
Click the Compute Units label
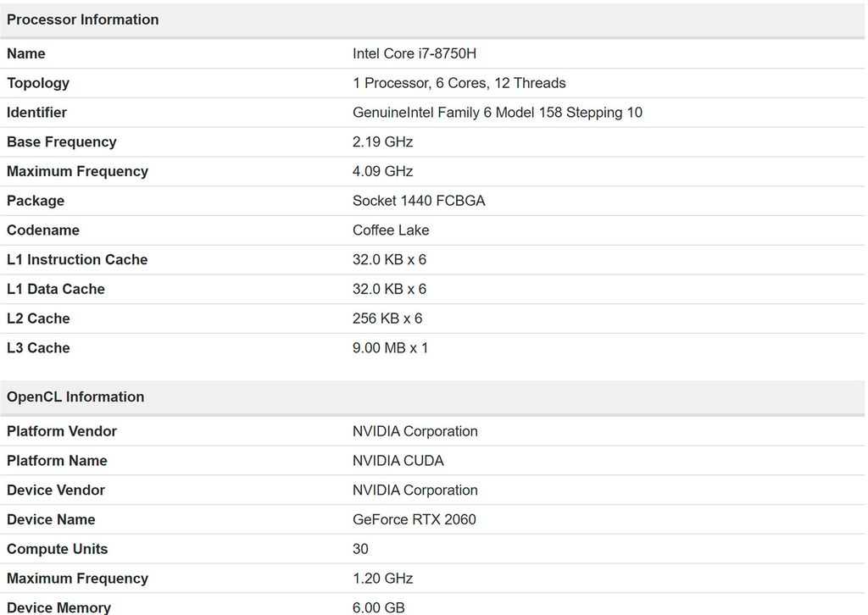click(57, 549)
